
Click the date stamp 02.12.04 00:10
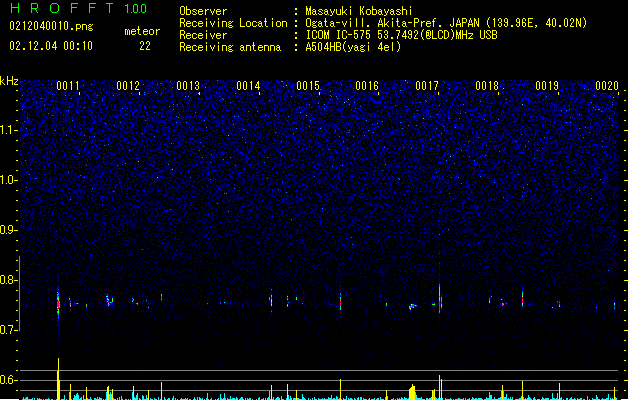51,46
